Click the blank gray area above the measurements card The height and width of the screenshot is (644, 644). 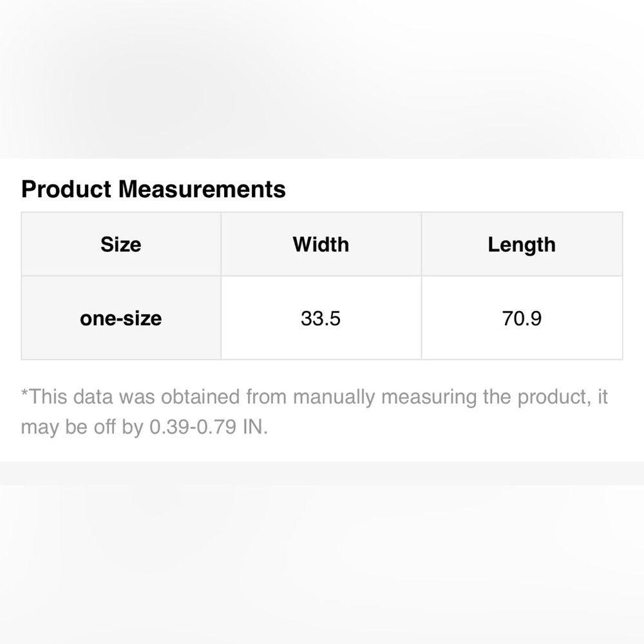coord(322,77)
